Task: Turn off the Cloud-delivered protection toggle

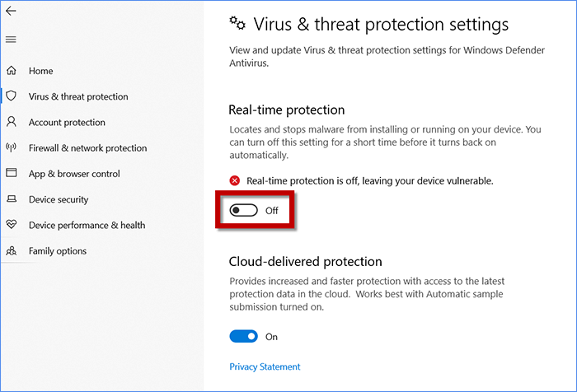Action: [244, 336]
